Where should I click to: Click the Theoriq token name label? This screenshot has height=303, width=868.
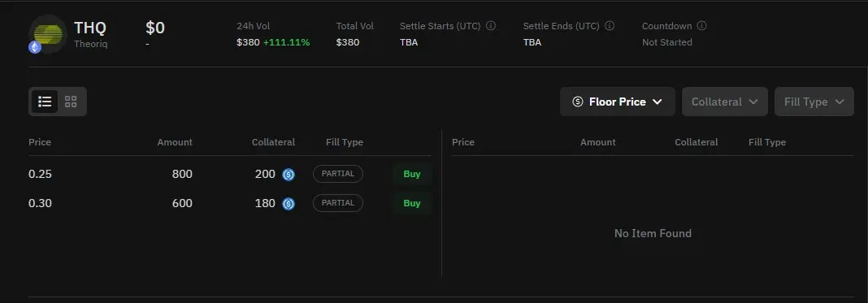pos(91,44)
